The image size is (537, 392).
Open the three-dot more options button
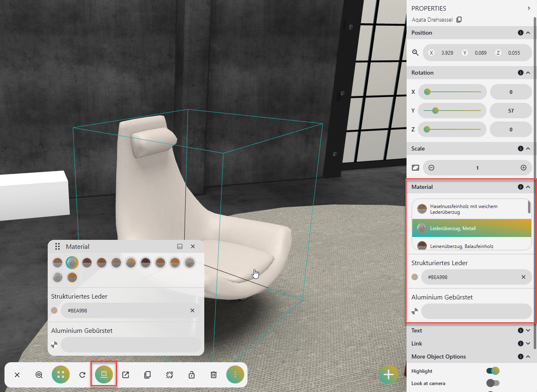coord(235,374)
